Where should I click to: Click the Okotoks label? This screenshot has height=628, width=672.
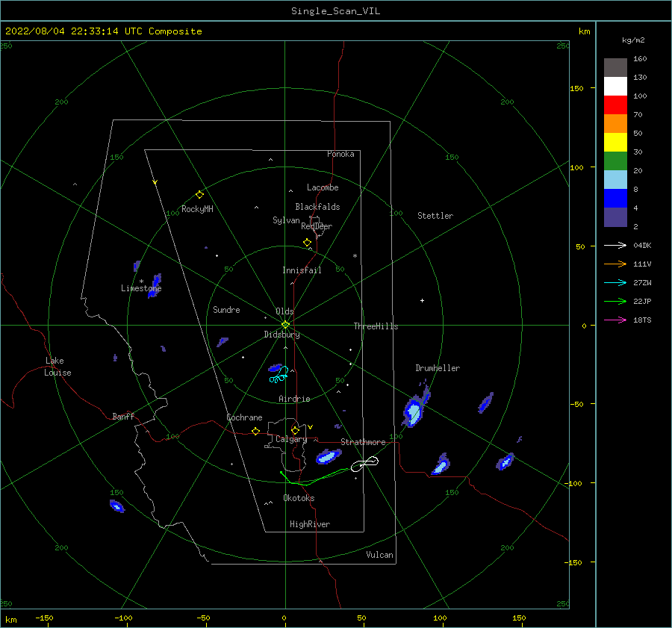coord(299,498)
